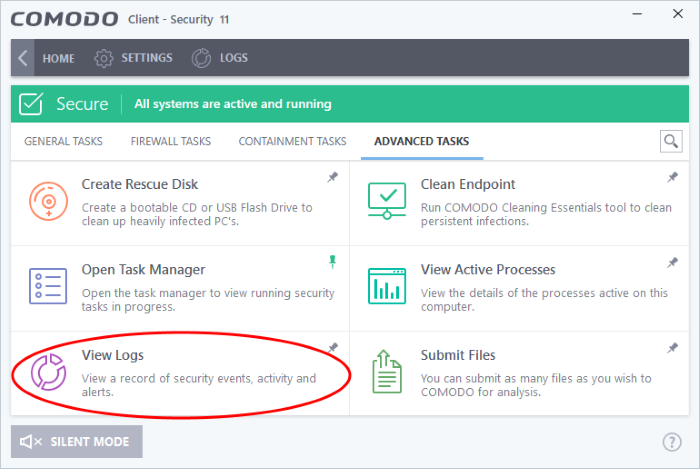Pin the Clean Endpoint tile
Image resolution: width=700 pixels, height=469 pixels.
[672, 177]
